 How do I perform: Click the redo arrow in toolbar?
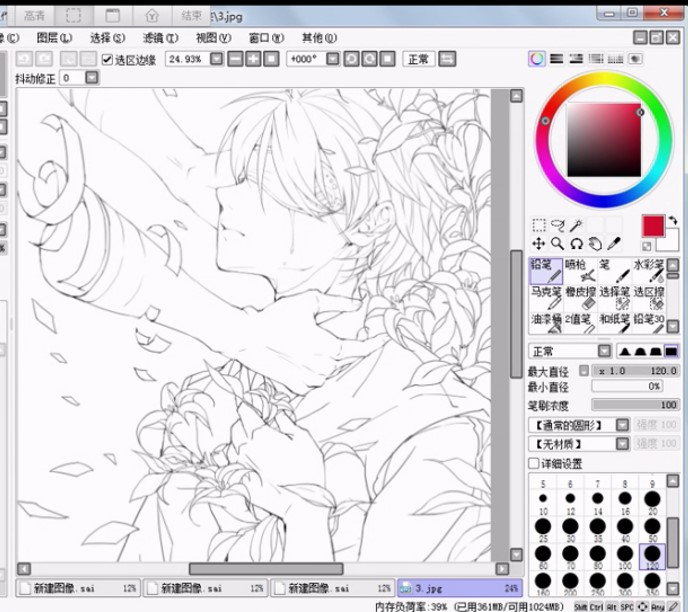[44, 59]
